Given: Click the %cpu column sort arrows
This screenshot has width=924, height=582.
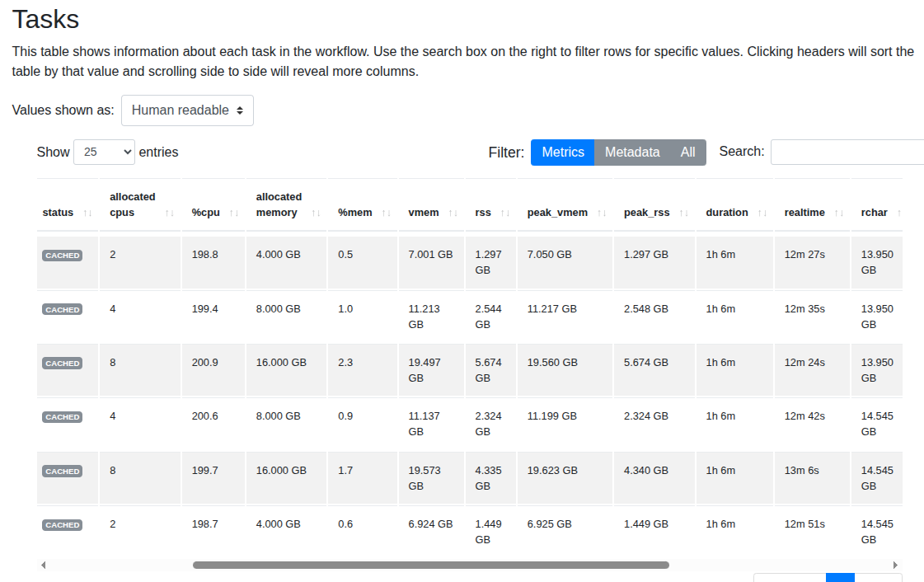Looking at the screenshot, I should pyautogui.click(x=234, y=213).
